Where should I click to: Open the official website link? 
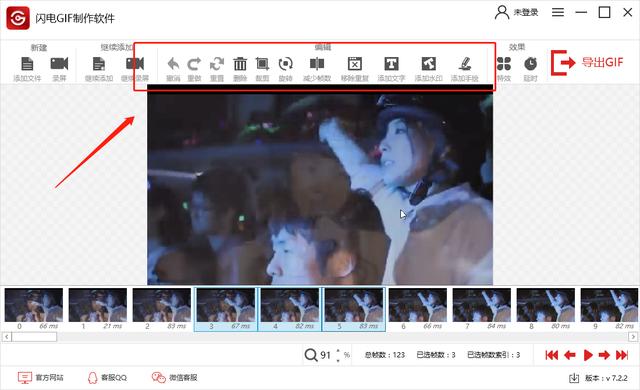pos(41,378)
